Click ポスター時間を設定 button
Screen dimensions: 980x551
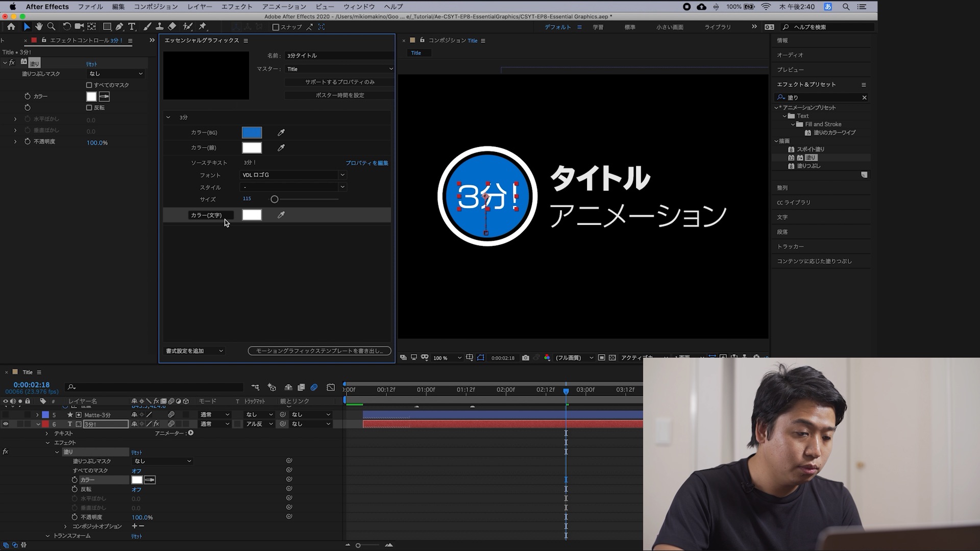click(339, 95)
